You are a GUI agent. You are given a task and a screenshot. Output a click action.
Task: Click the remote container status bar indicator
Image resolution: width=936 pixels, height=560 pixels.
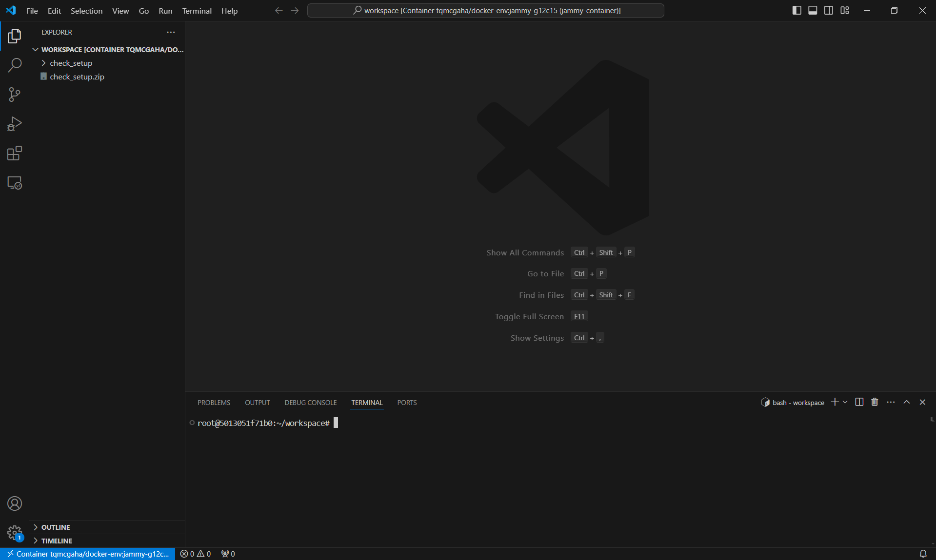[88, 554]
